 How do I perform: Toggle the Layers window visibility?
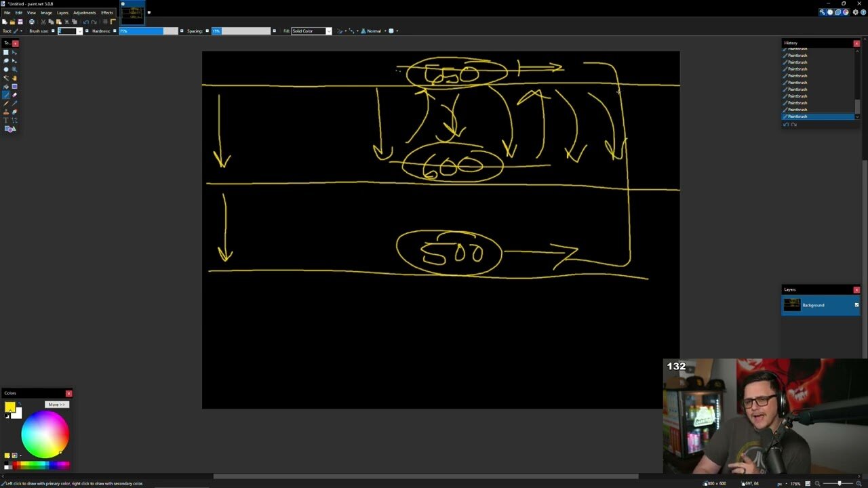(x=838, y=12)
